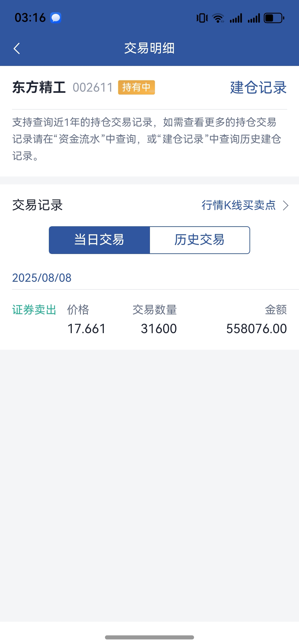Tap the 558076.00 amount value
This screenshot has width=299, height=644.
point(257,329)
